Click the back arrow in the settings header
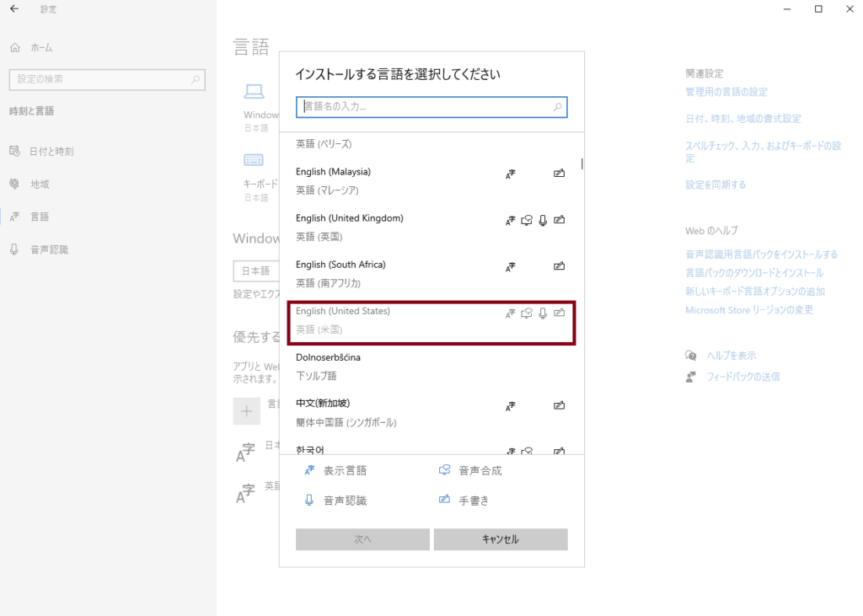This screenshot has width=863, height=616. click(x=14, y=9)
